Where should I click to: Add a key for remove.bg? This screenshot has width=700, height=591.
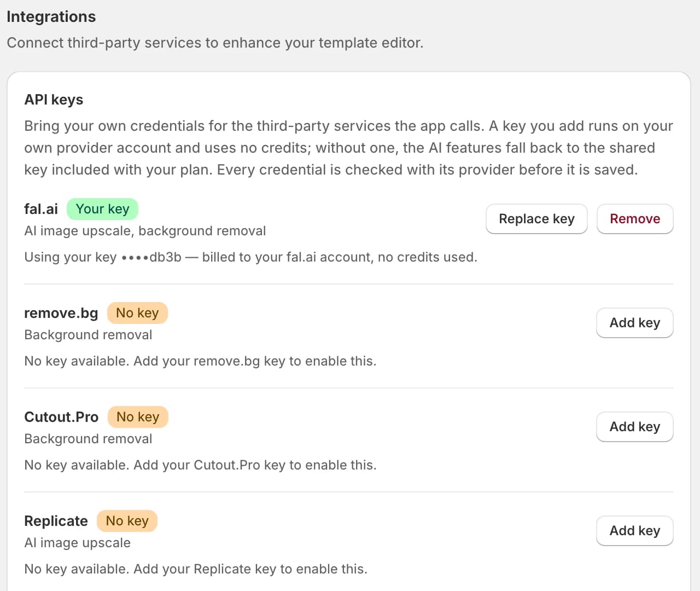635,323
